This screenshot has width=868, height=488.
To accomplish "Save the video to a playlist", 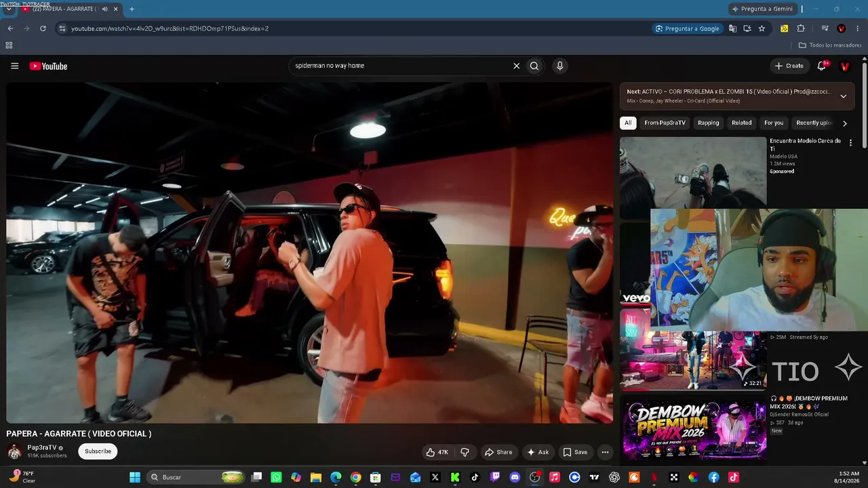I will [x=575, y=452].
